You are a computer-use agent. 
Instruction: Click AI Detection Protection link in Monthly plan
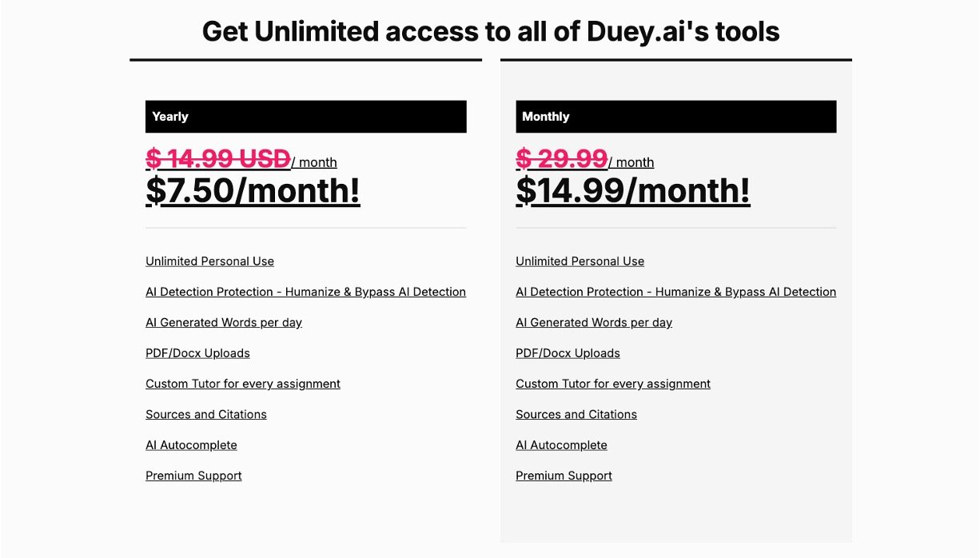675,292
